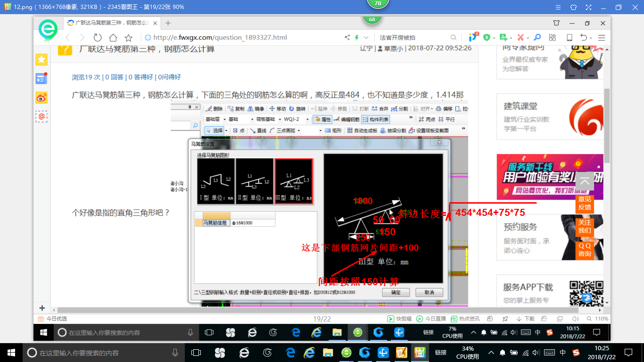Reload the page with the browser refresh icon

(x=98, y=38)
